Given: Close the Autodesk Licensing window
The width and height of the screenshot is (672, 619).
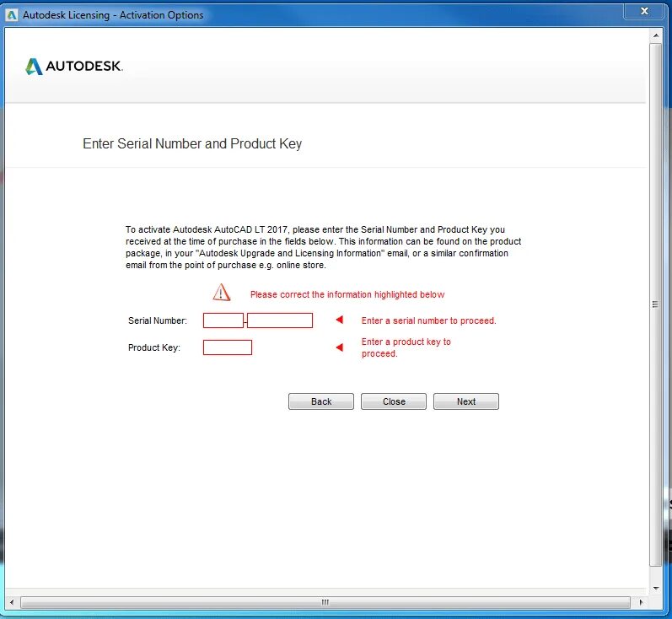Looking at the screenshot, I should [644, 11].
